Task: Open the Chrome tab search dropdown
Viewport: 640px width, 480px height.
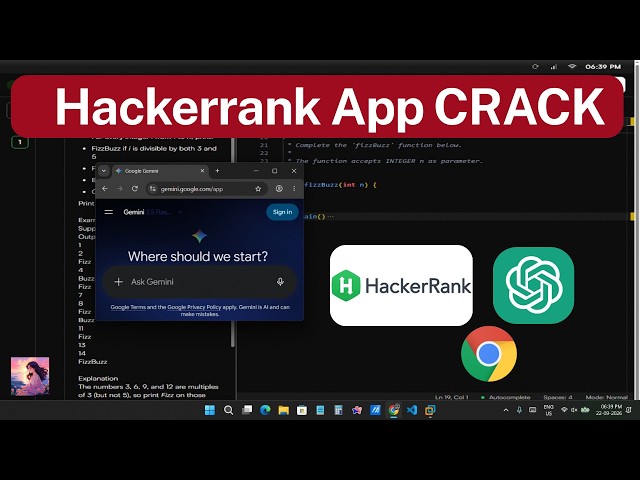Action: click(x=104, y=171)
